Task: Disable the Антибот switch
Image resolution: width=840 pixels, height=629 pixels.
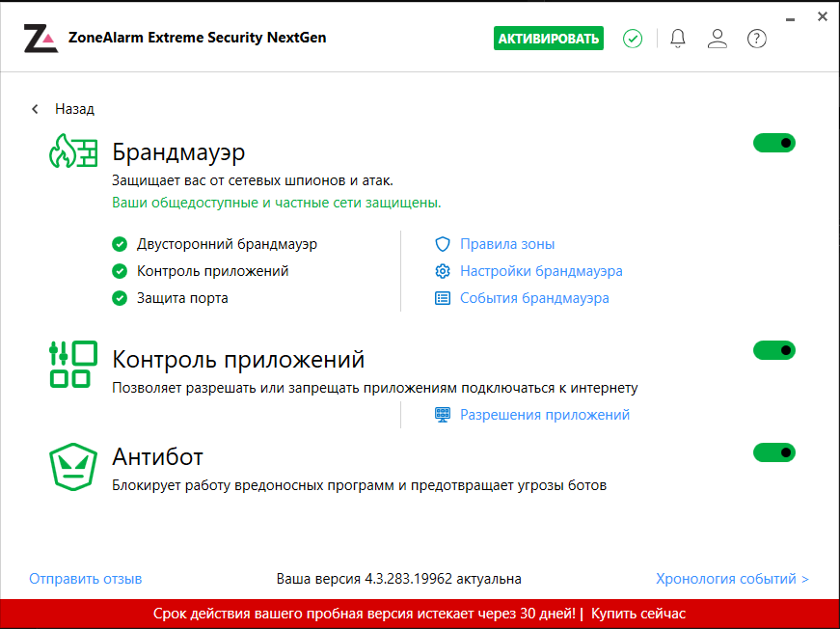Action: coord(774,452)
